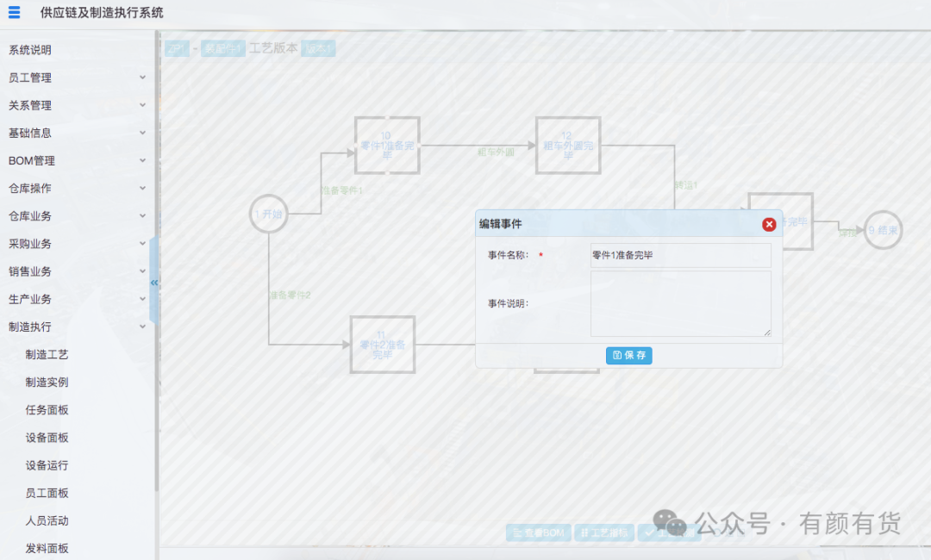The height and width of the screenshot is (560, 931).
Task: Select the 零件2准备完毕 event node
Action: click(383, 345)
